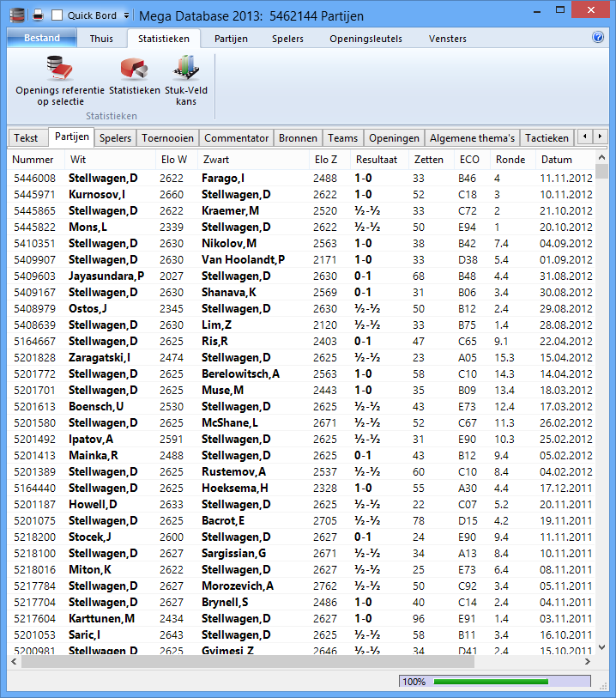Select the game with white Jayasundara,P
This screenshot has width=616, height=698.
point(301,276)
